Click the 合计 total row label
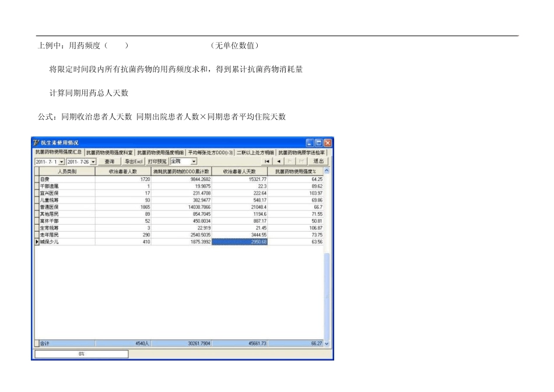The width and height of the screenshot is (554, 392). pyautogui.click(x=44, y=343)
